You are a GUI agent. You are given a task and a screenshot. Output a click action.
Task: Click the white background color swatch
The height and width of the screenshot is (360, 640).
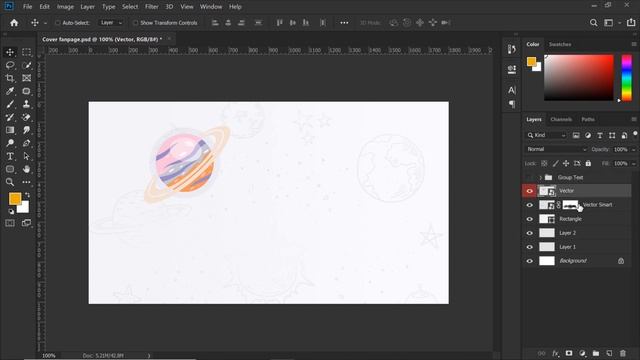tap(24, 209)
